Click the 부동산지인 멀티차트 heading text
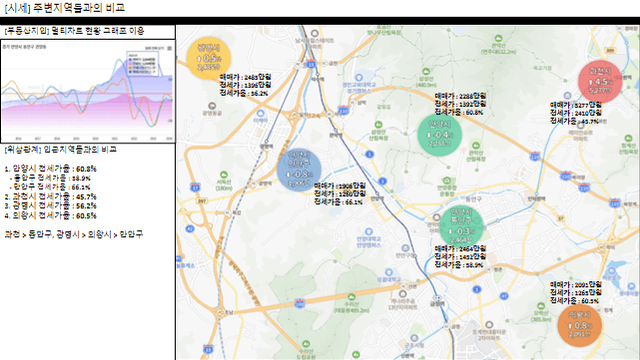This screenshot has height=360, width=640. coord(74,31)
